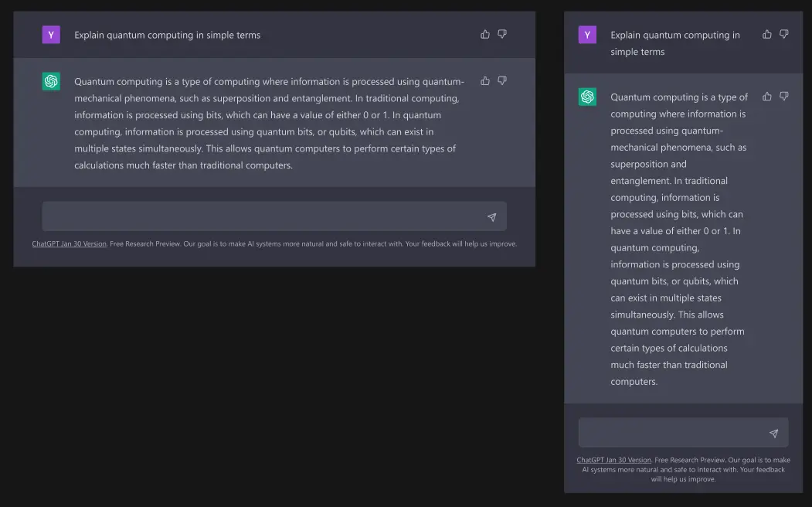Give thumbs up on user prompt in wide panel
The height and width of the screenshot is (507, 812).
click(484, 34)
